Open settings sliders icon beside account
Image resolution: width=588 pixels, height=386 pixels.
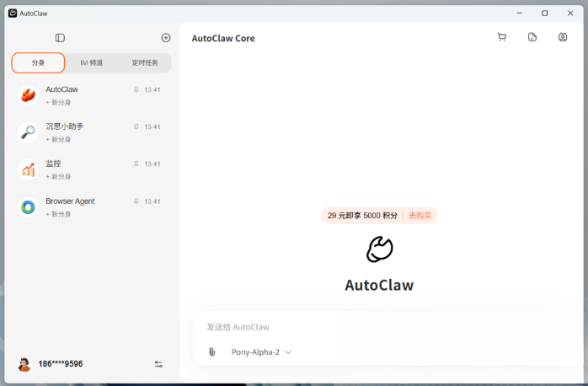[x=158, y=364]
